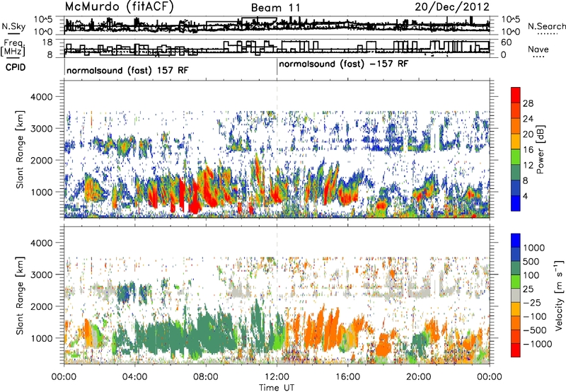
Task: Select the "N.Sky" legend label
Action: click(x=13, y=26)
